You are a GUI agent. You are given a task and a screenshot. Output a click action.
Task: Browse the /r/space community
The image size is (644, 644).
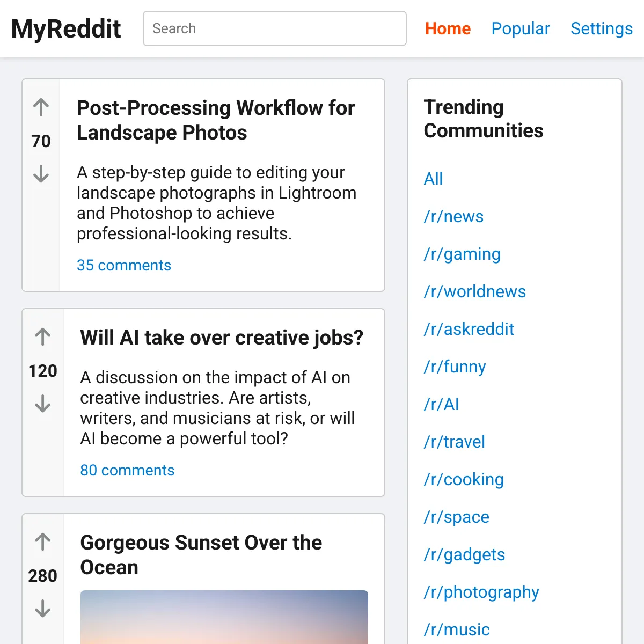[456, 517]
